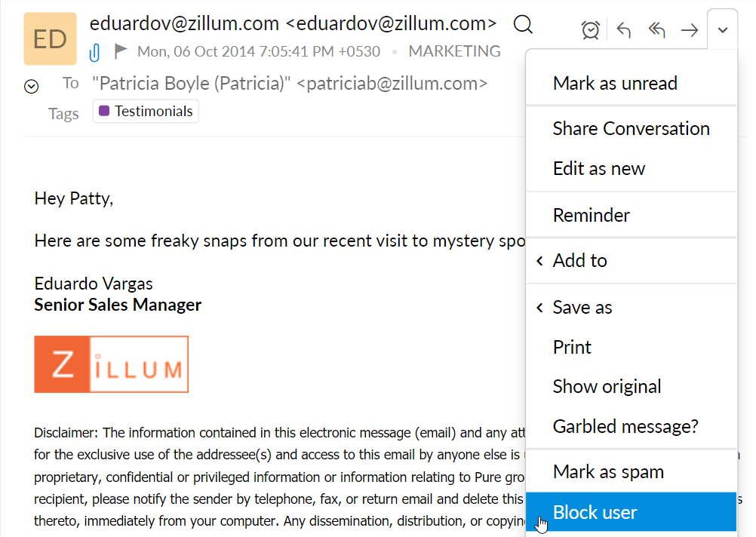Click the MARKETING folder label
The height and width of the screenshot is (537, 756).
(454, 51)
